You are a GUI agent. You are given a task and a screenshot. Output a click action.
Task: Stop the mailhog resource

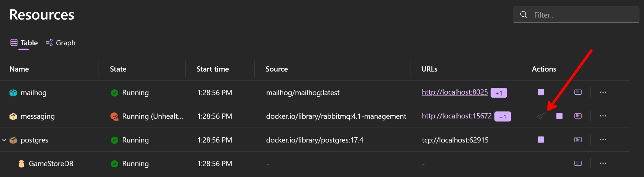tap(541, 92)
